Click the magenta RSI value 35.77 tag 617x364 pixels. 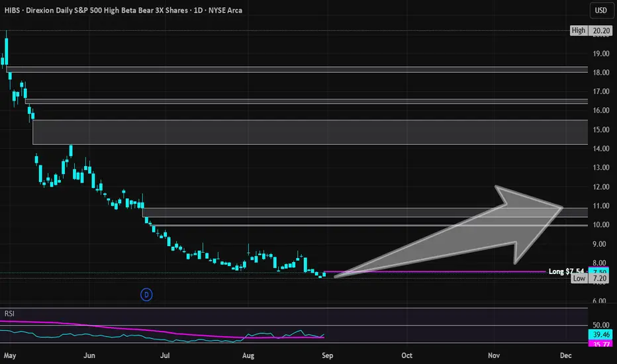(601, 344)
